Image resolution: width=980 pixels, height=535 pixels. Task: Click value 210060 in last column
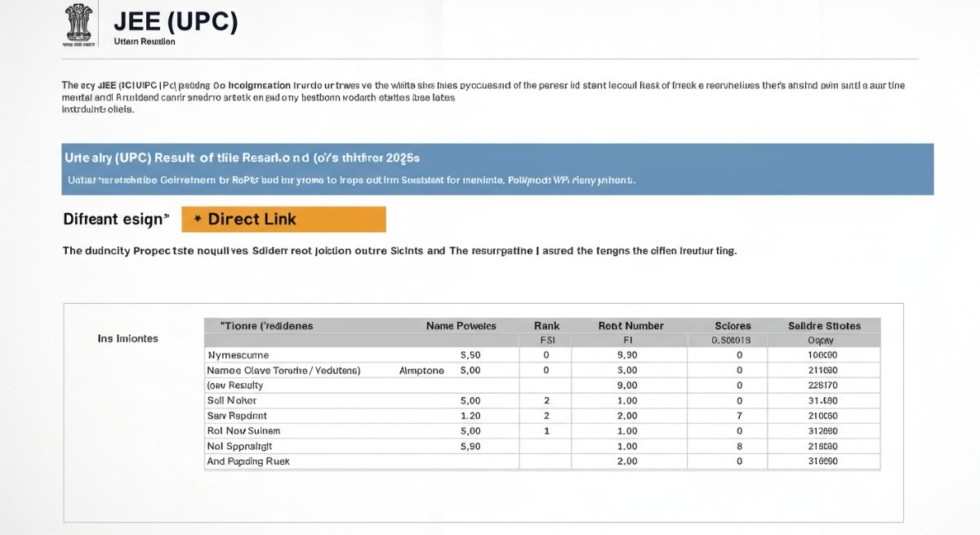[822, 416]
